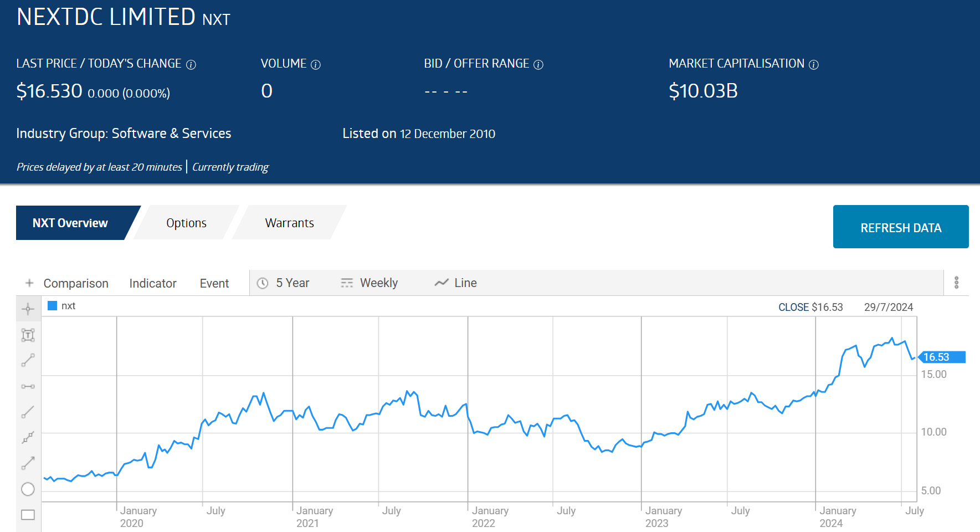Click the $16.530 last price value
The width and height of the screenshot is (980, 532).
tap(49, 91)
